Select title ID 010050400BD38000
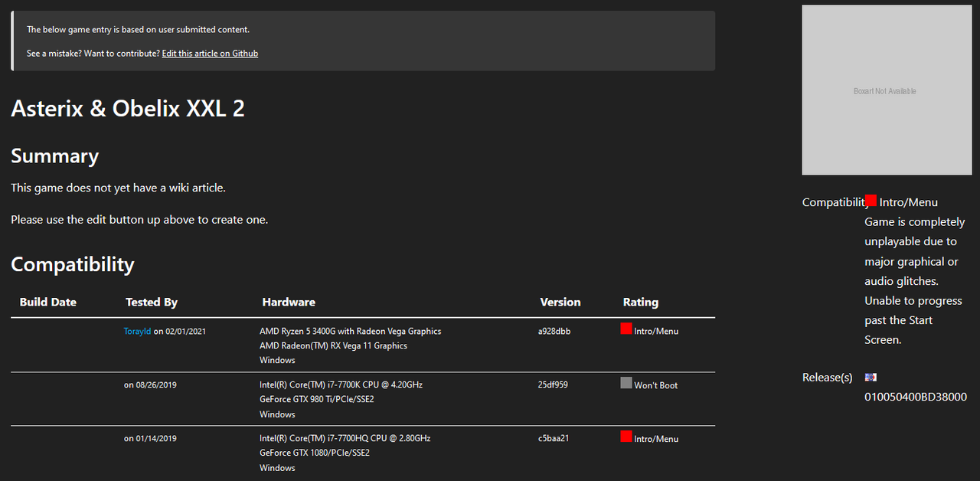 [x=916, y=397]
